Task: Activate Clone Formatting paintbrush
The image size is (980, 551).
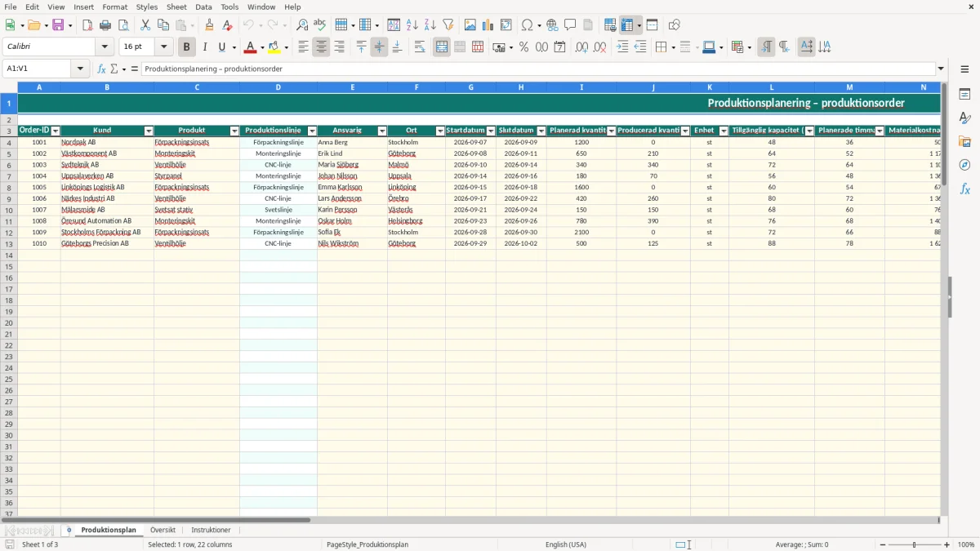Action: (x=210, y=25)
